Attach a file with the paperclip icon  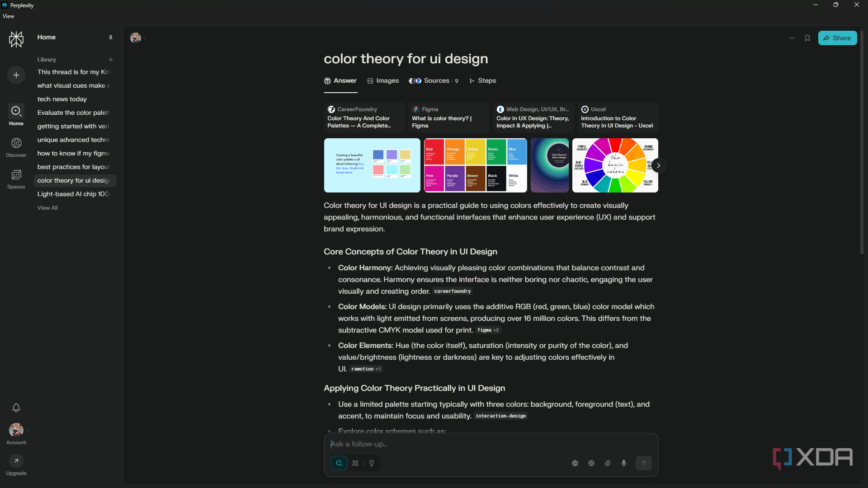[x=608, y=463]
